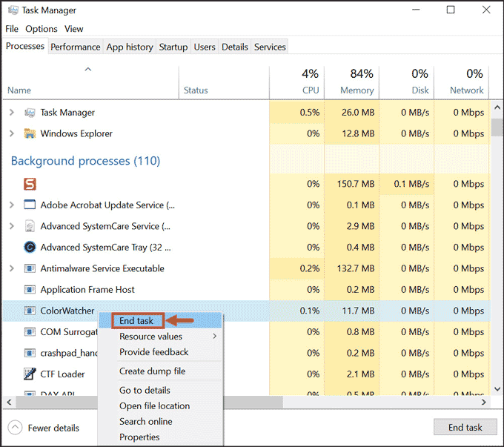Choose Go to details in context menu
This screenshot has height=447, width=504.
160,390
